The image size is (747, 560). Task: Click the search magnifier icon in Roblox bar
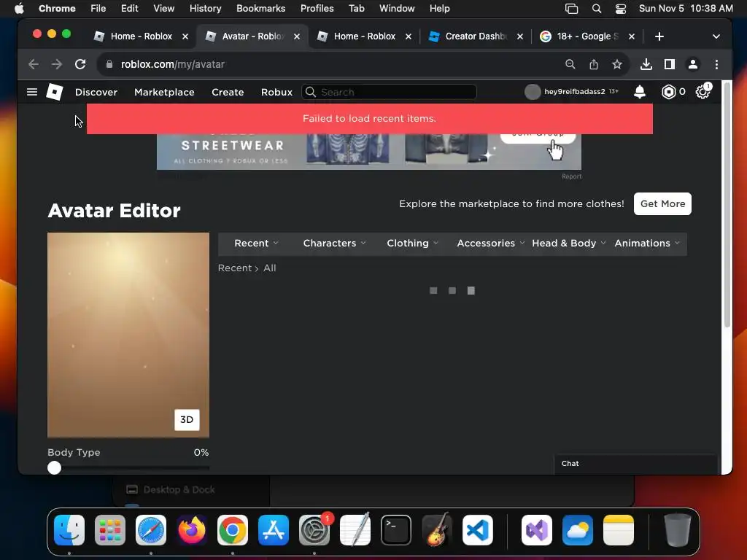point(311,92)
